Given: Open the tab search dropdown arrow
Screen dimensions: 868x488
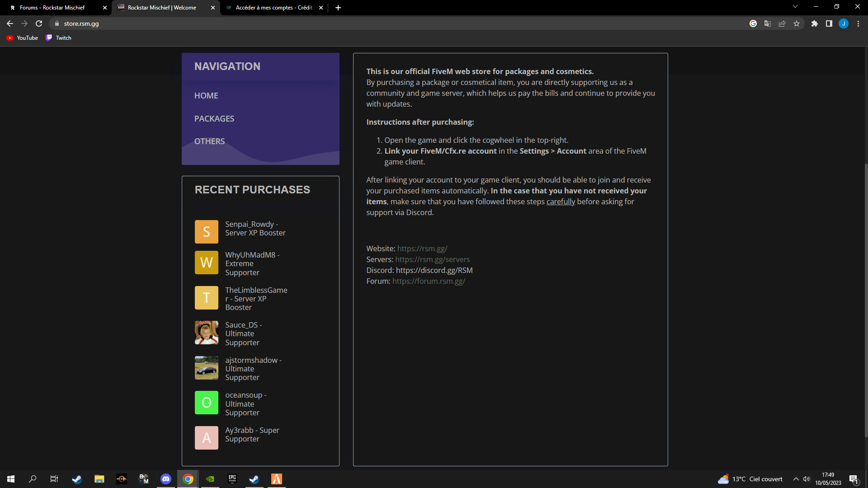Looking at the screenshot, I should coord(795,7).
